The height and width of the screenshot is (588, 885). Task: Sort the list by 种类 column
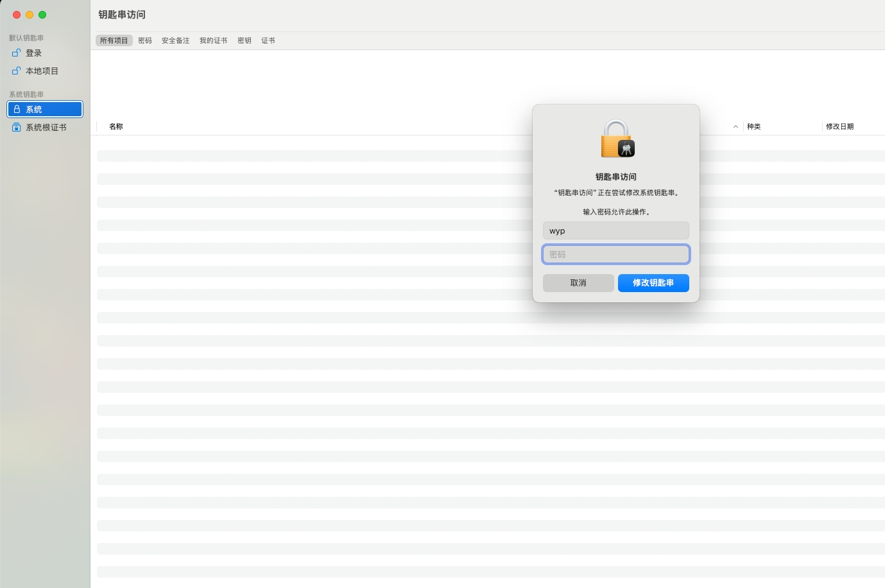tap(754, 126)
